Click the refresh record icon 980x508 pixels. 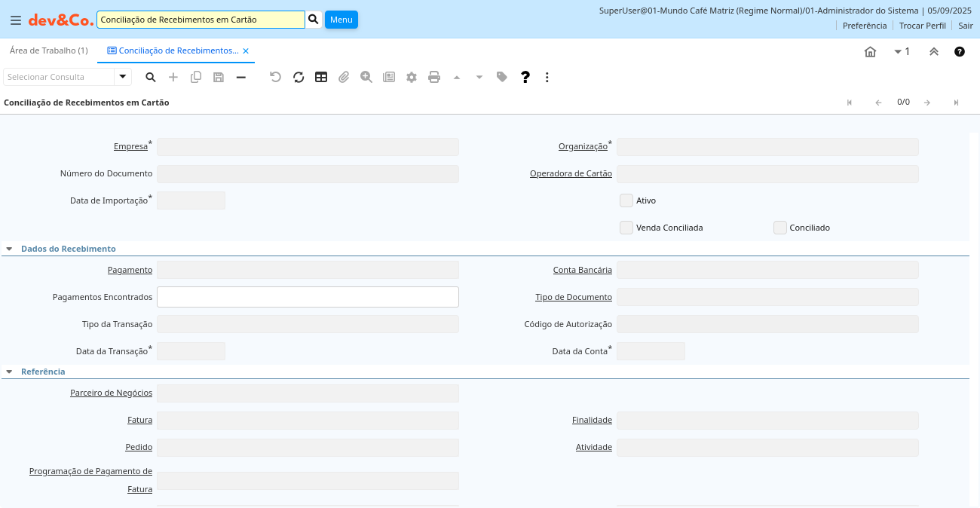299,77
